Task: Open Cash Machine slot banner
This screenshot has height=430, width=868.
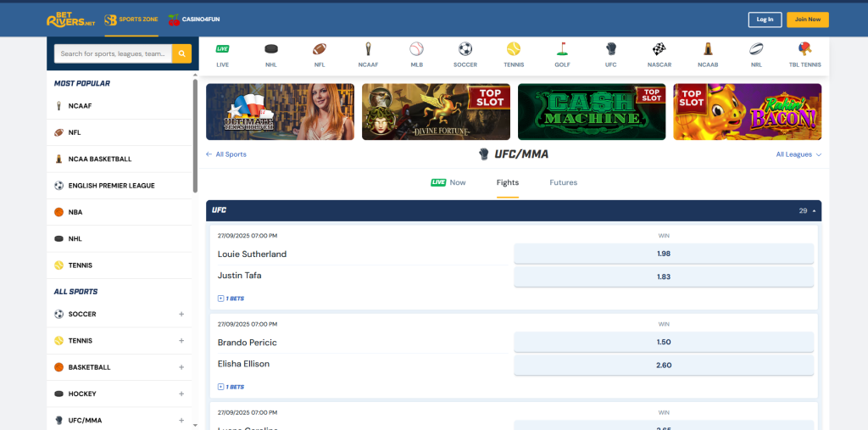Action: (592, 112)
